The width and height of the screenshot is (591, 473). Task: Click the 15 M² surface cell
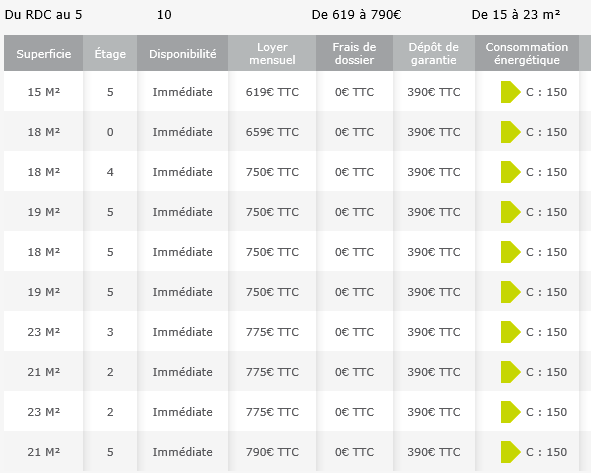click(x=43, y=92)
